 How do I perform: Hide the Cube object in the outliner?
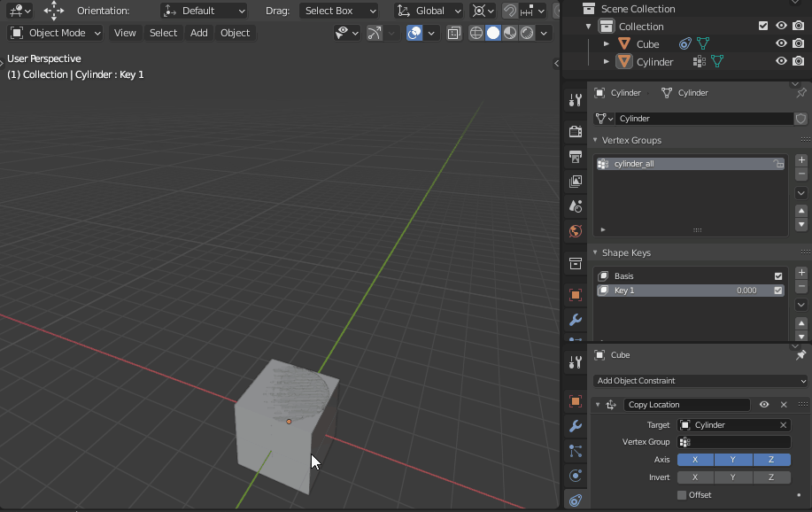[x=780, y=43]
